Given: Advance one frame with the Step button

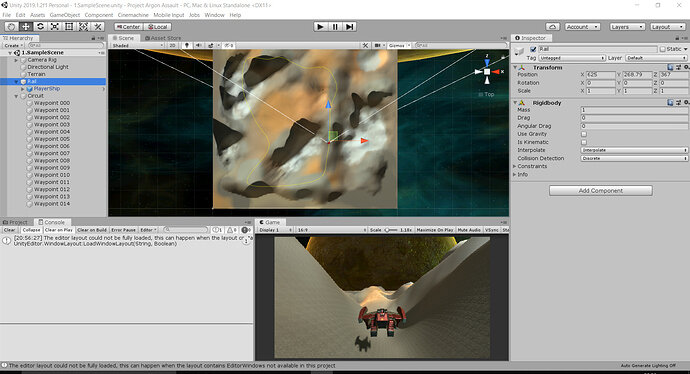Looking at the screenshot, I should [x=349, y=27].
